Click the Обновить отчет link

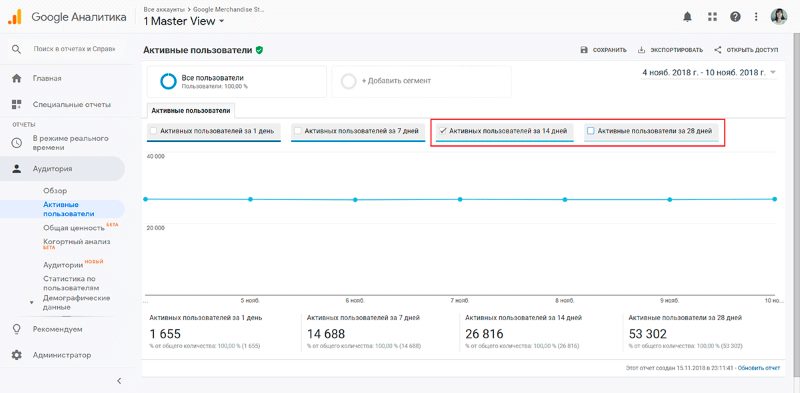coord(759,368)
